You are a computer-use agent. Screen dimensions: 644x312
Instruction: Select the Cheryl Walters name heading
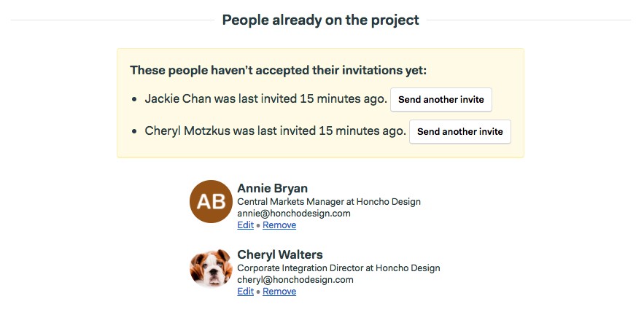(x=280, y=254)
